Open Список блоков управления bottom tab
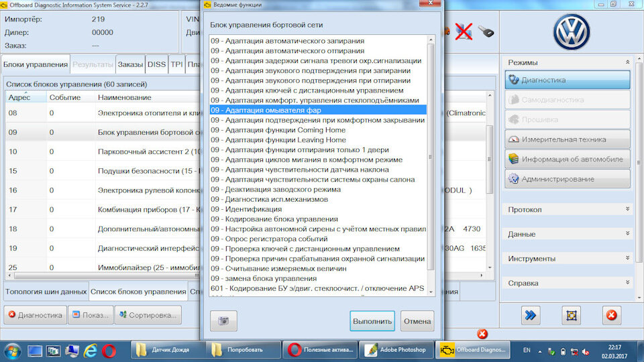Image resolution: width=644 pixels, height=362 pixels. (x=138, y=292)
